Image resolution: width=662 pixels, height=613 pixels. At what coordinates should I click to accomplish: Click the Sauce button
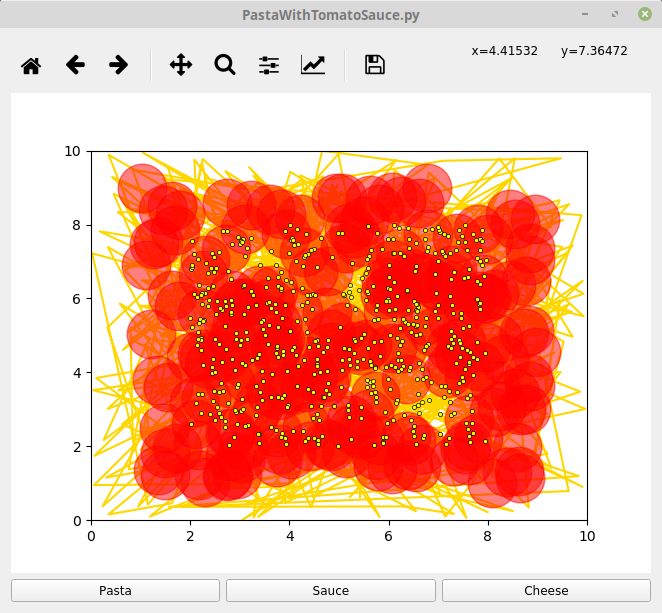[331, 590]
